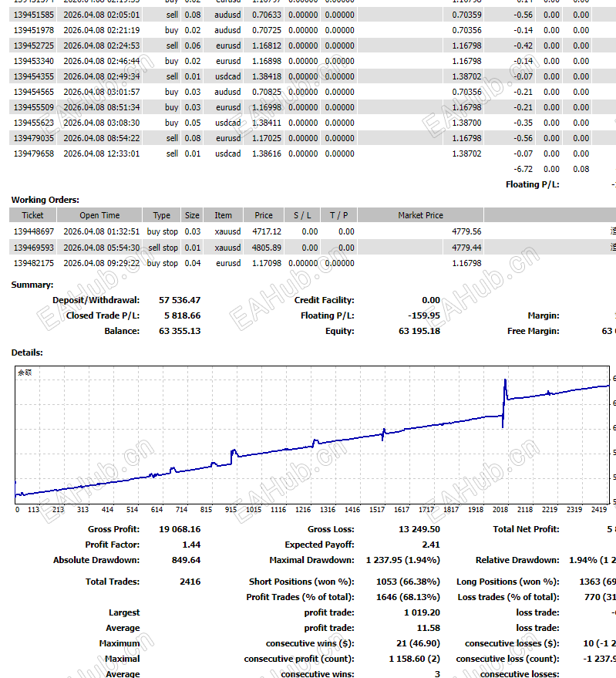This screenshot has width=616, height=678.
Task: Select open time 2026.04.08 02:21:19
Action: (102, 30)
